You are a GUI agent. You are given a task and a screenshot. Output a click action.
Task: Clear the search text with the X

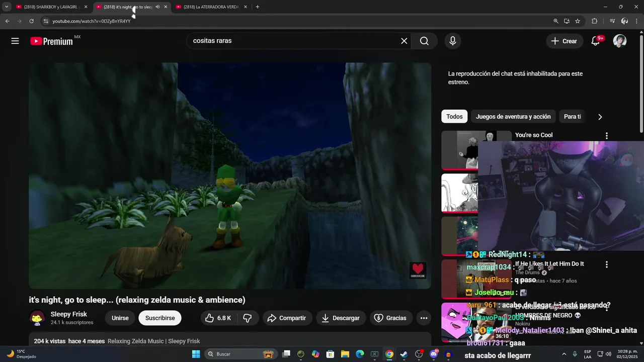pyautogui.click(x=404, y=41)
